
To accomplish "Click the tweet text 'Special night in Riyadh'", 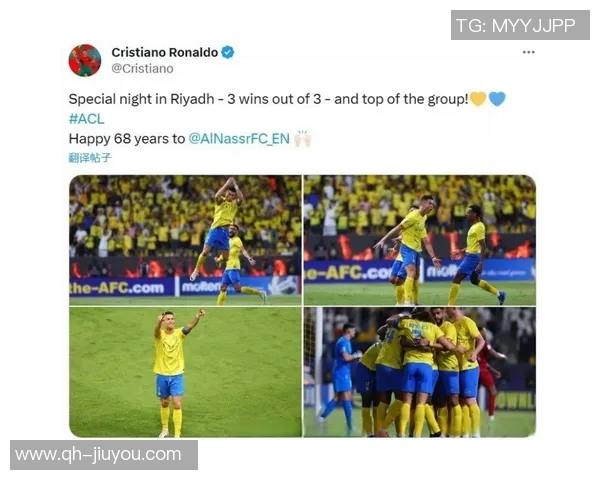I will (x=141, y=99).
